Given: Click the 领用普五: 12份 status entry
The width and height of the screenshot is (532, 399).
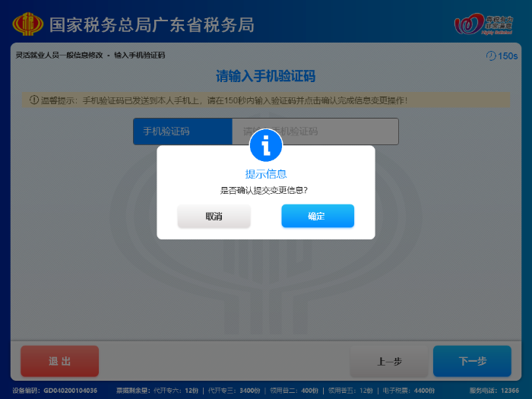Looking at the screenshot, I should click(350, 391).
